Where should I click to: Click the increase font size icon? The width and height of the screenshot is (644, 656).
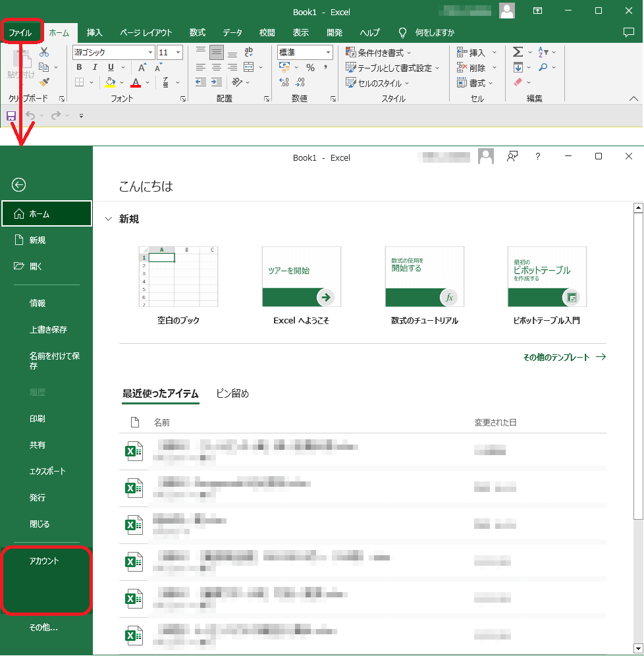142,67
